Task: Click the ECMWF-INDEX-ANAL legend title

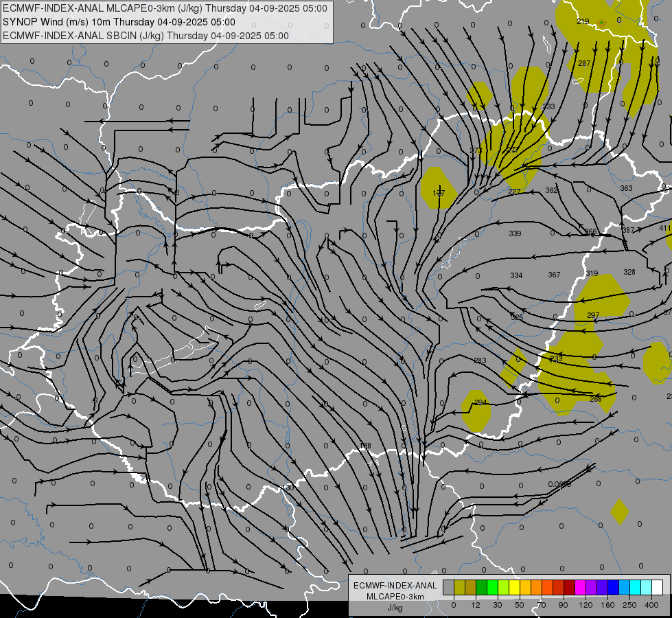Action: [x=395, y=586]
